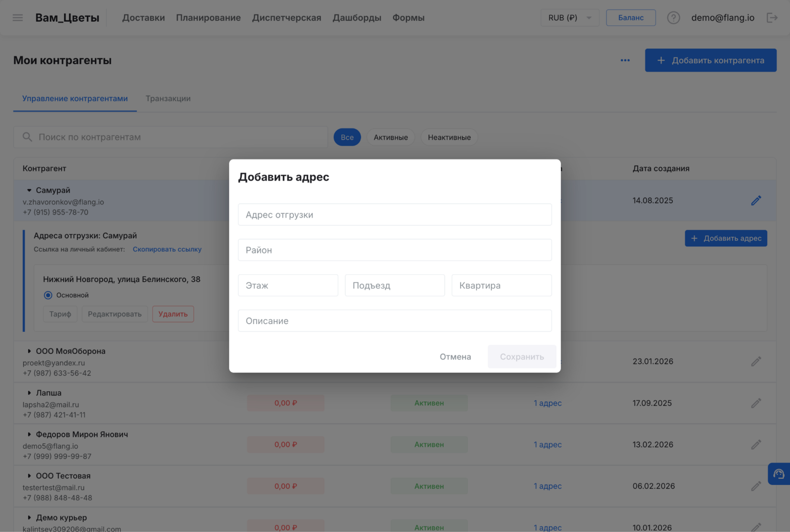This screenshot has height=532, width=790.
Task: Click the Активен status for Лапша
Action: (429, 403)
